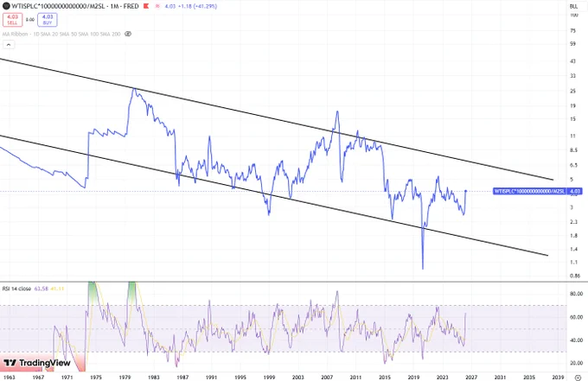The image size is (588, 381).
Task: Click the 2027 label on the time axis
Action: click(x=471, y=377)
